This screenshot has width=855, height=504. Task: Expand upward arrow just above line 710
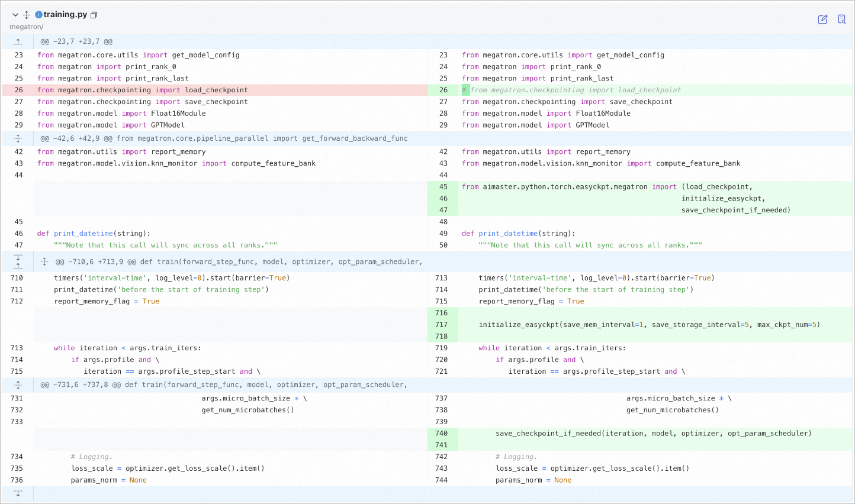(x=18, y=266)
